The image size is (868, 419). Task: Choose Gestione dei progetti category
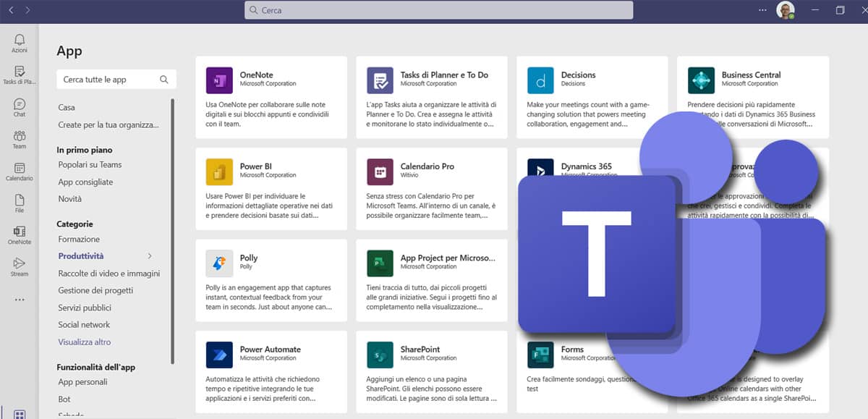click(95, 290)
